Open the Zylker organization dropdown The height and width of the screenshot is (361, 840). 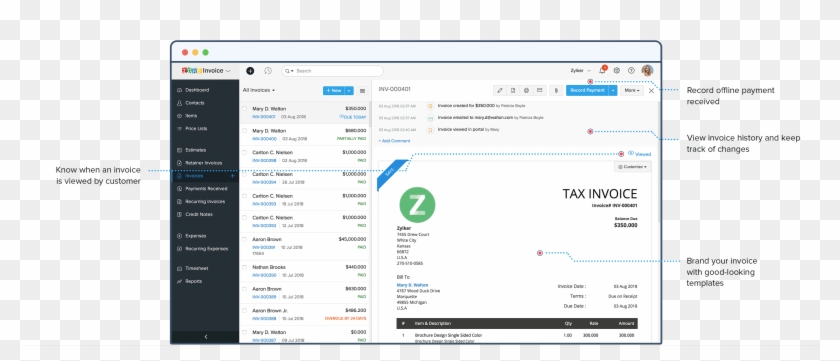[580, 70]
